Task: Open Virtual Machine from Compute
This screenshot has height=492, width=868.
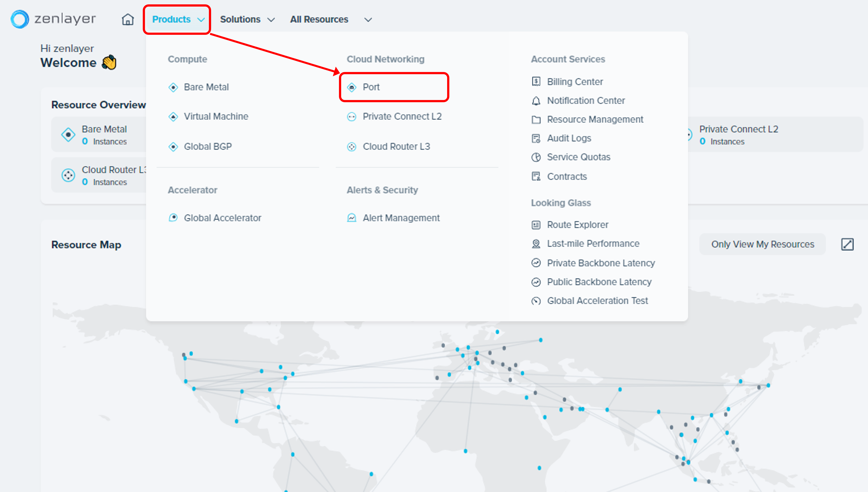Action: (216, 117)
